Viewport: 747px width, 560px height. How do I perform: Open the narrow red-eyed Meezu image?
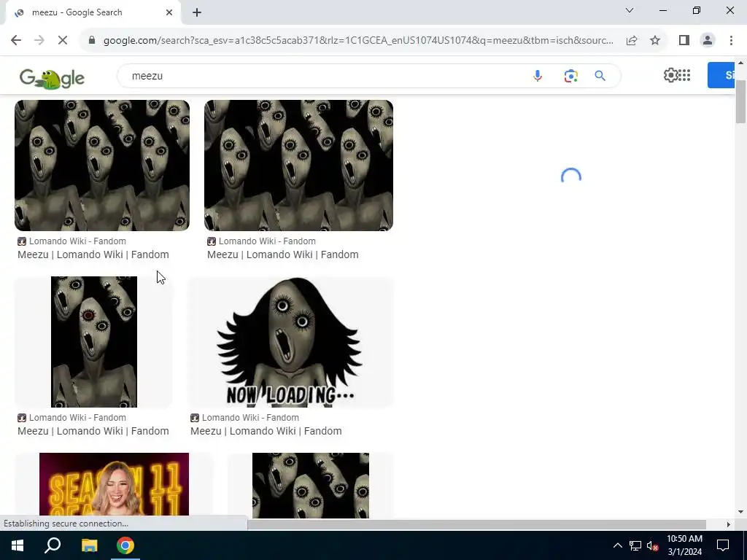point(94,342)
